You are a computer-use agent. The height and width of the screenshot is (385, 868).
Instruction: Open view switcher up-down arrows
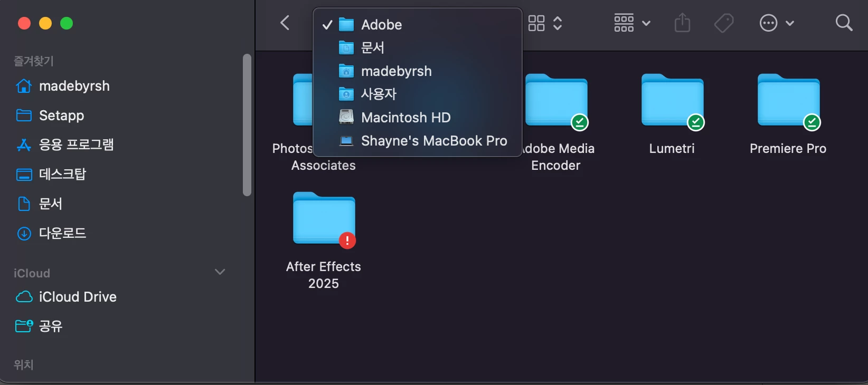tap(558, 23)
